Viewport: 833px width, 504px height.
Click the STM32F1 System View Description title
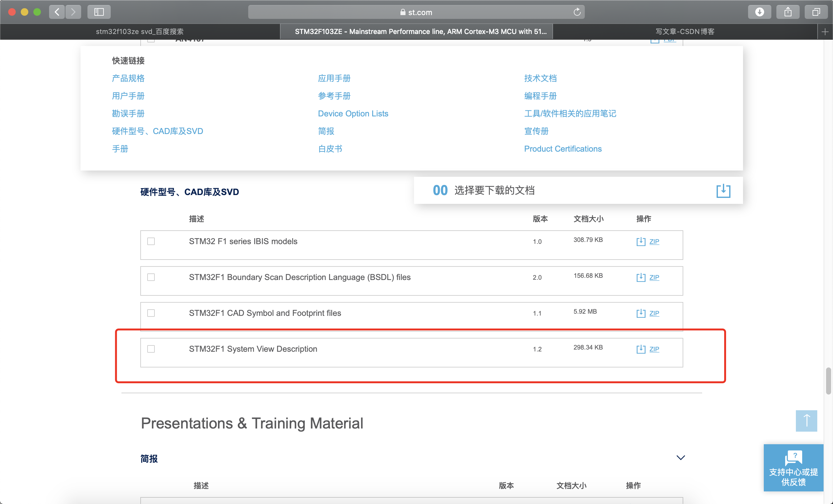tap(253, 349)
